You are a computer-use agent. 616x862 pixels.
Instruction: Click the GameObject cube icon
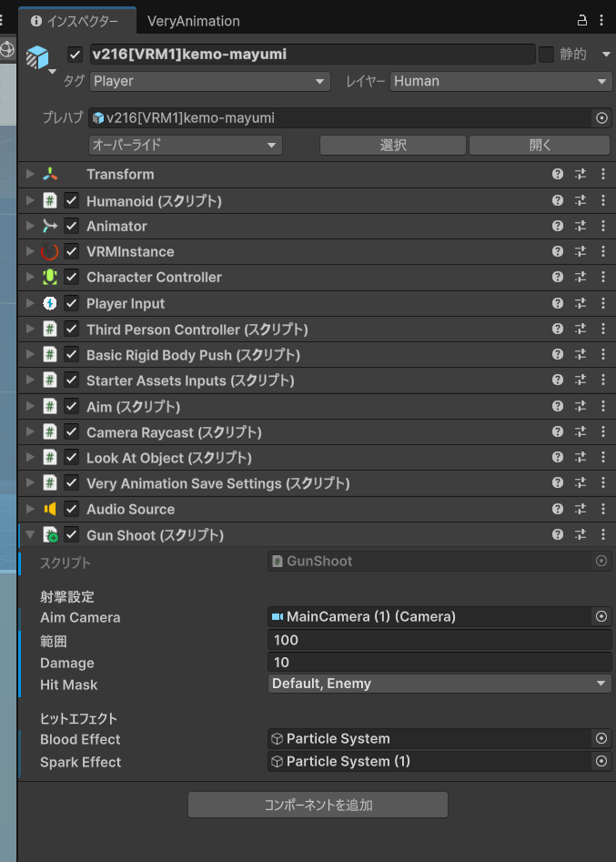(36, 57)
